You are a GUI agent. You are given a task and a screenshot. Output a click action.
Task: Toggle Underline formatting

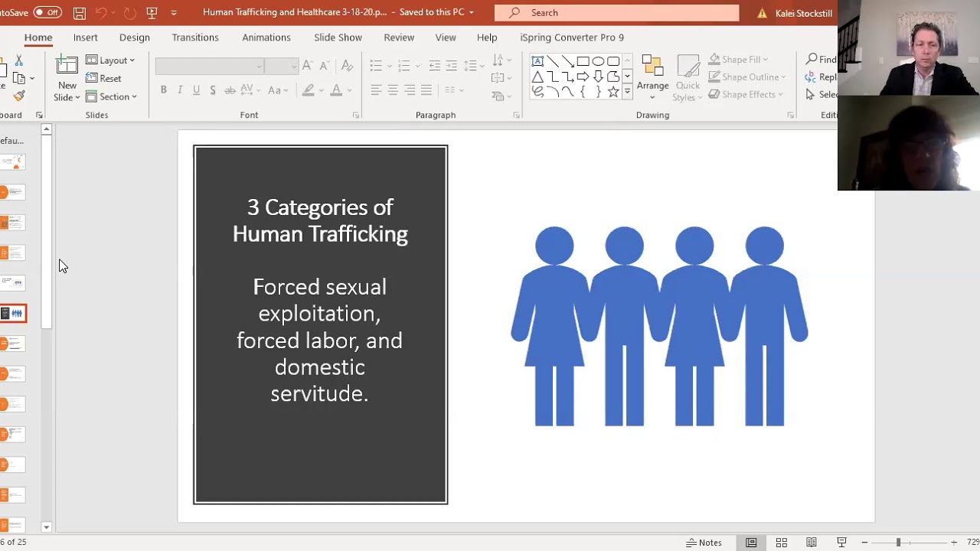coord(196,90)
